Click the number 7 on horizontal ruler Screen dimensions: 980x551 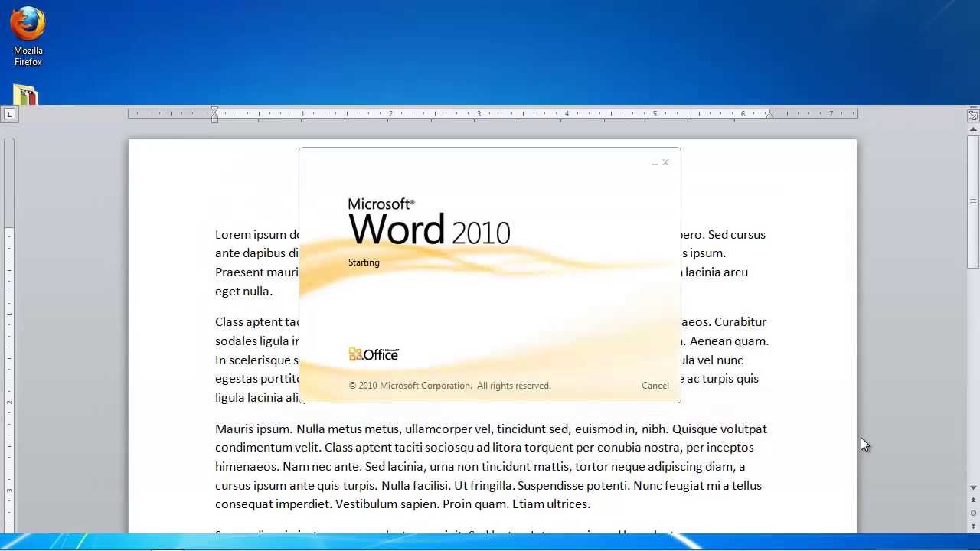[831, 114]
